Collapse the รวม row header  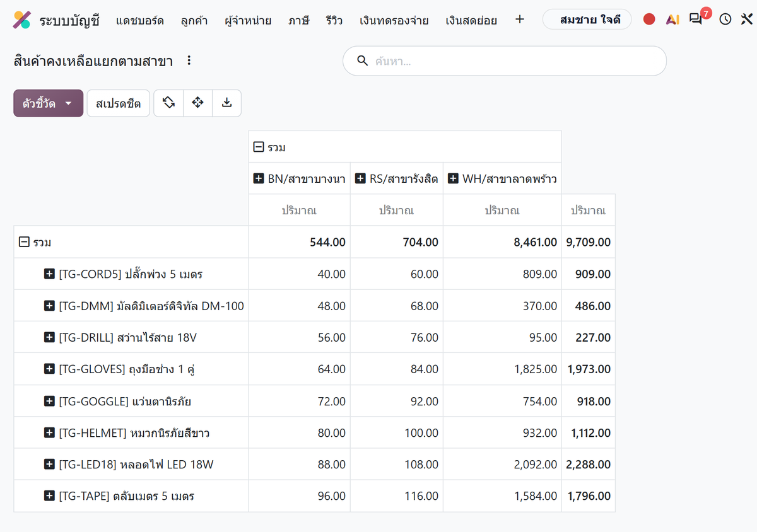pos(24,242)
